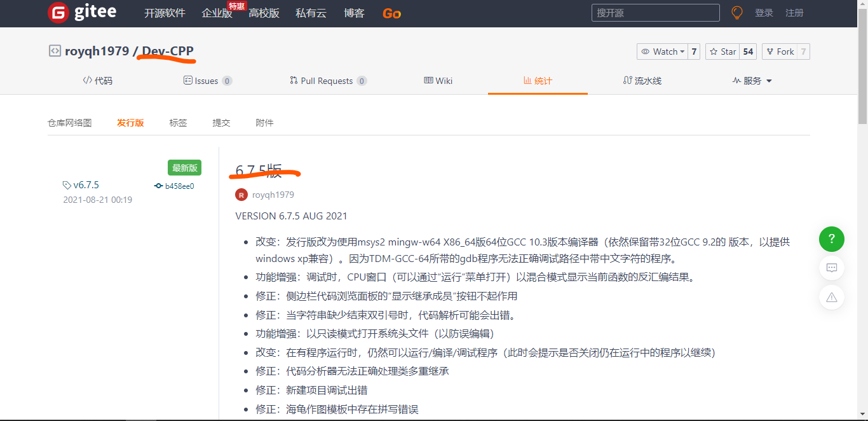Click the commit icon next to b458ee0
The width and height of the screenshot is (868, 421).
tap(158, 186)
